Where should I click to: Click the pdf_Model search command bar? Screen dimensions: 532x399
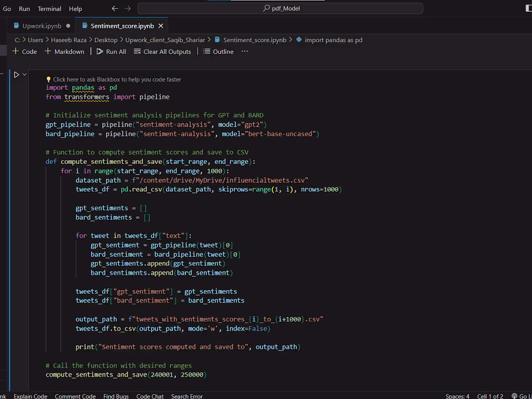coord(281,9)
